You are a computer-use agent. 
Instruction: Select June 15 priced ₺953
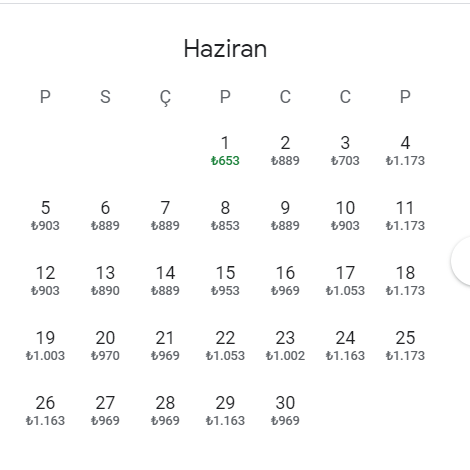(225, 281)
